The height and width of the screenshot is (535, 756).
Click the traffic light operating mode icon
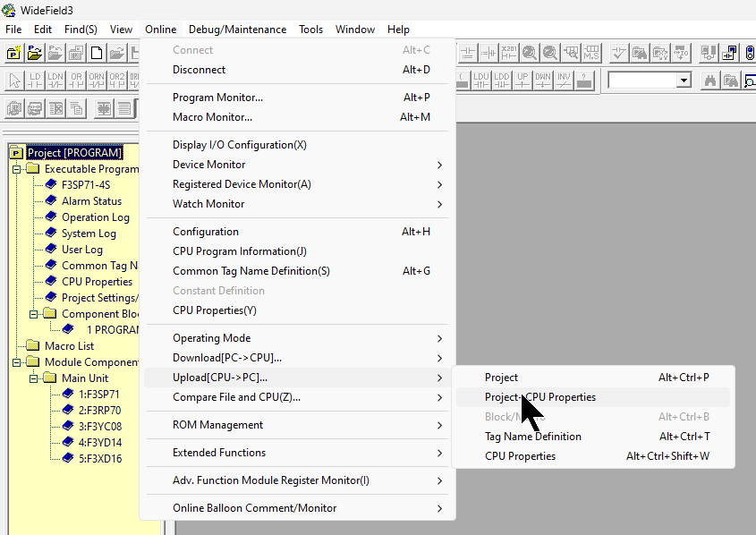coord(750,53)
